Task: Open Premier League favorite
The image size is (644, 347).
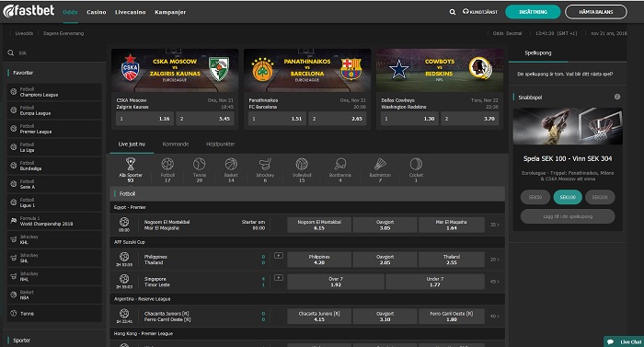Action: point(54,129)
